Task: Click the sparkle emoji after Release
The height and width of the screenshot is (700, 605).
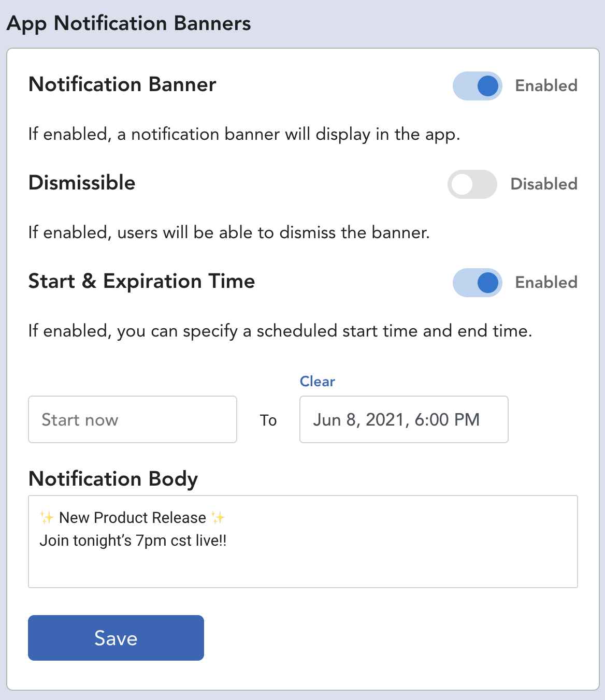Action: tap(218, 517)
